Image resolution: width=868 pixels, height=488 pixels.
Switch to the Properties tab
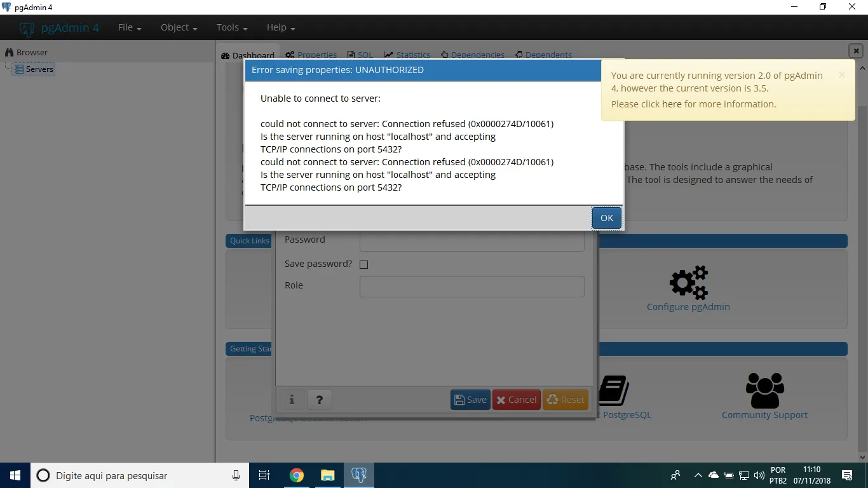pos(311,55)
